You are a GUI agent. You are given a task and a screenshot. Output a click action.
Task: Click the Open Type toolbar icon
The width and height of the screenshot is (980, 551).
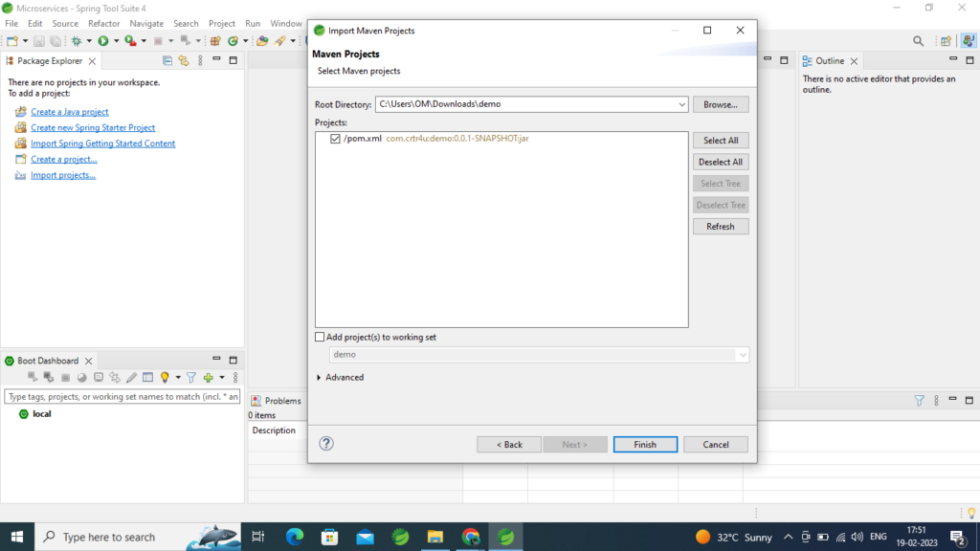pos(262,40)
